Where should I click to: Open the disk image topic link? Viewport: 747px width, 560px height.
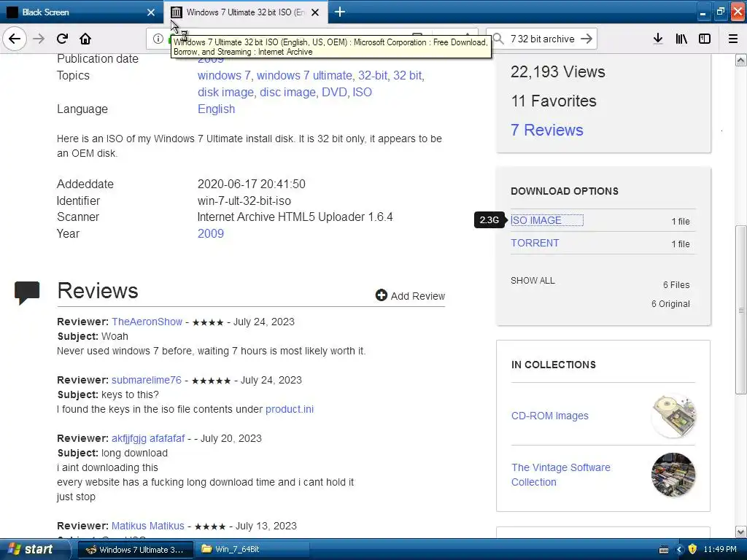click(225, 92)
